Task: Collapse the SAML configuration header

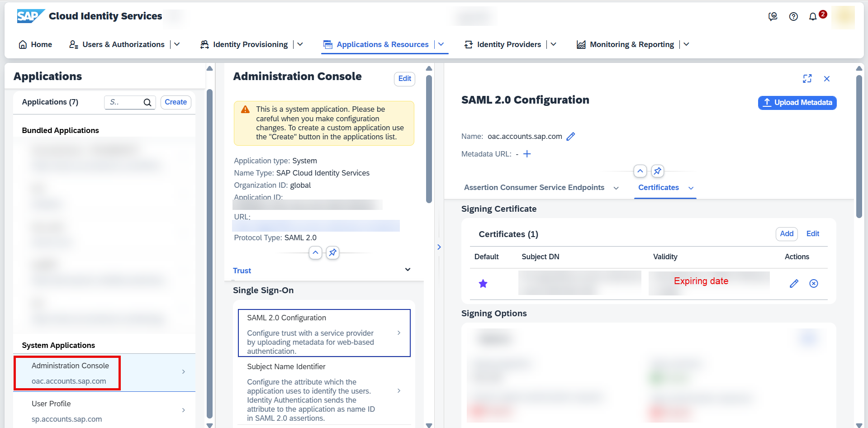Action: pyautogui.click(x=640, y=171)
